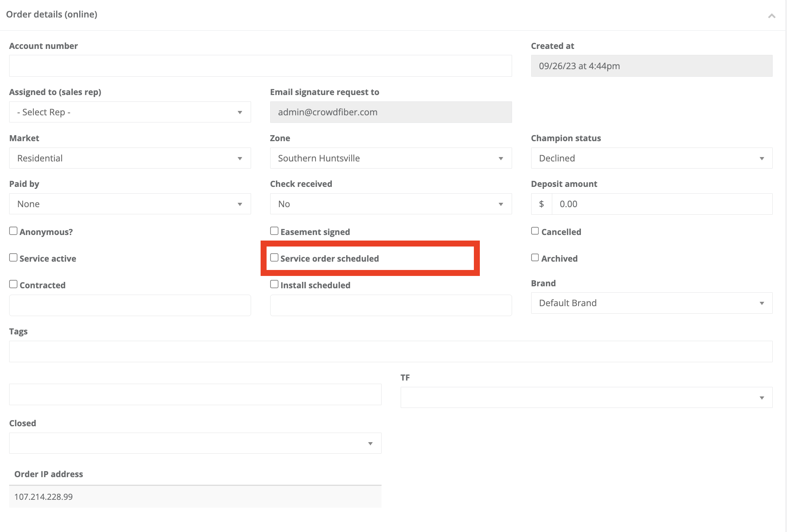Click the Account number input field

tap(260, 66)
